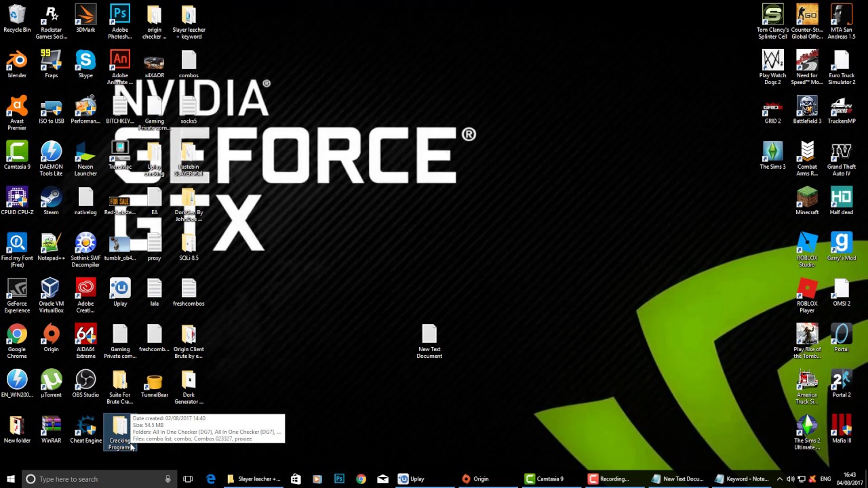The height and width of the screenshot is (488, 868).
Task: Open Google Chrome desktop shortcut
Action: [x=17, y=342]
